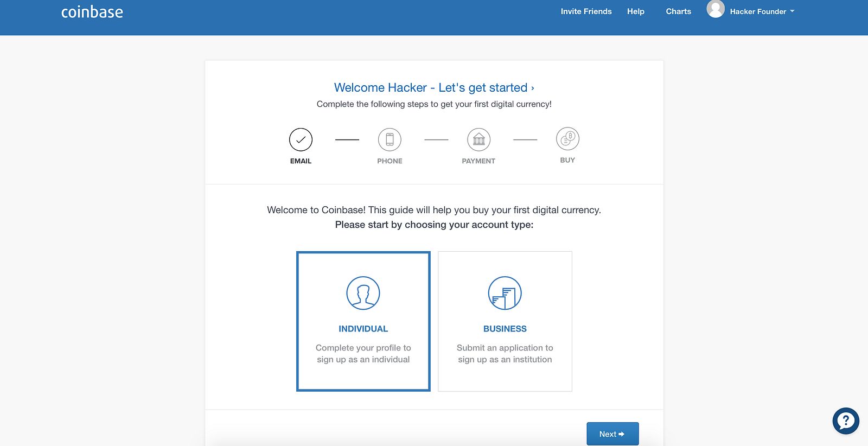Image resolution: width=868 pixels, height=446 pixels.
Task: Click 'Complete the following steps' subtitle text
Action: (434, 104)
